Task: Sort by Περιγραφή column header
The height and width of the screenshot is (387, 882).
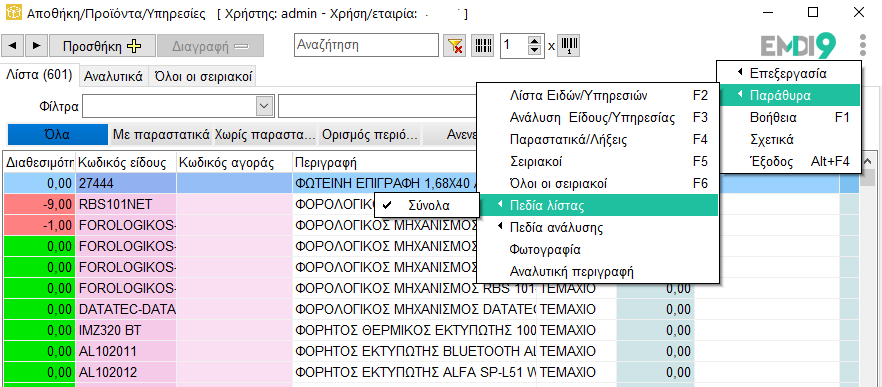Action: (x=384, y=163)
